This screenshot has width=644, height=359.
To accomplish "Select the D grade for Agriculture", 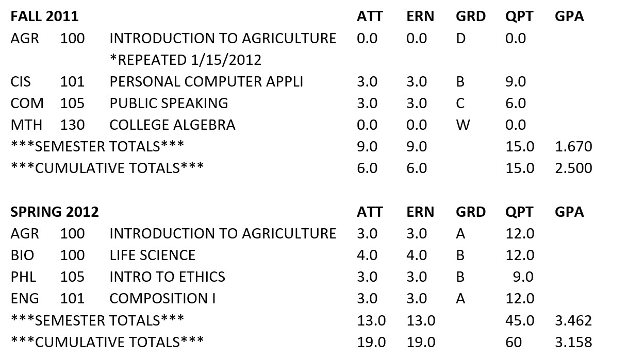I will coord(461,38).
